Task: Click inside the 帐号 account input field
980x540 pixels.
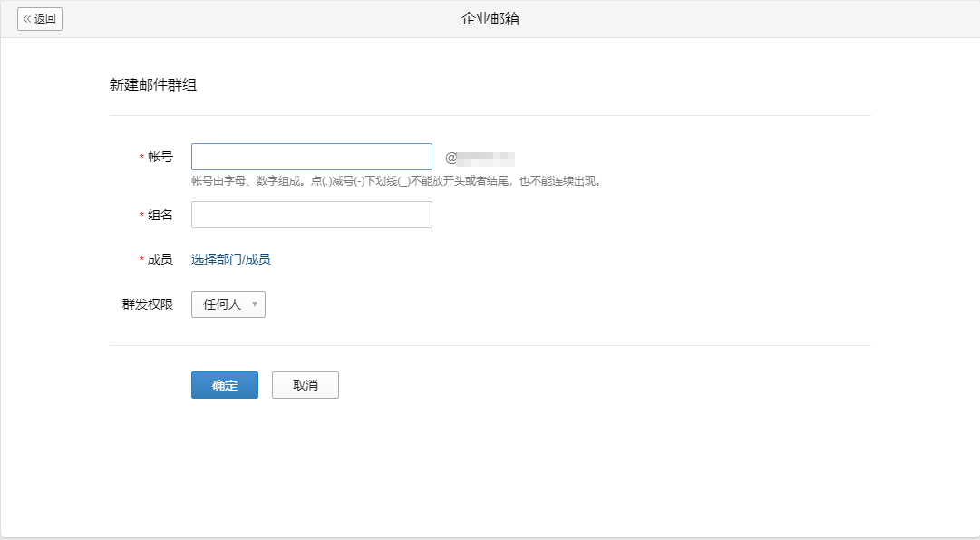Action: pyautogui.click(x=311, y=156)
